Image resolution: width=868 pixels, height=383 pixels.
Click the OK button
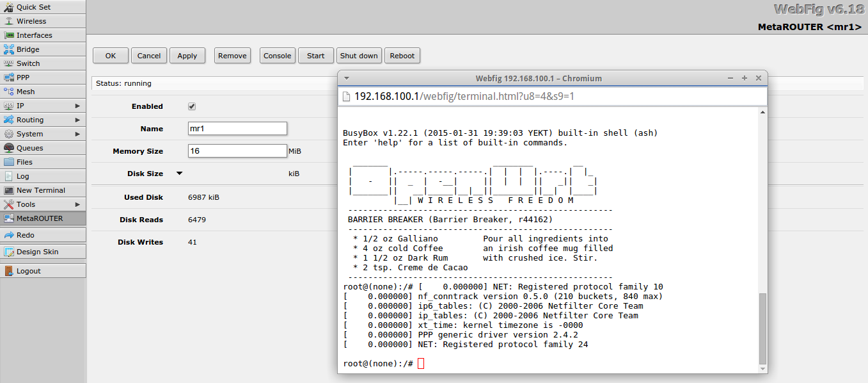111,56
